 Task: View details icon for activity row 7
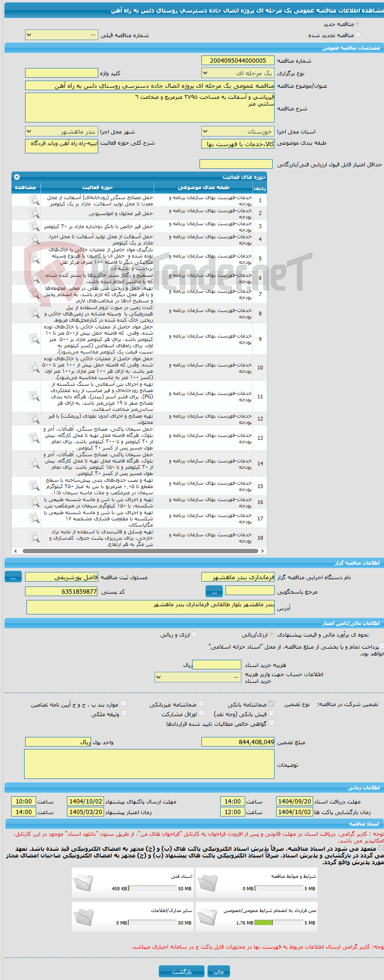tap(33, 294)
